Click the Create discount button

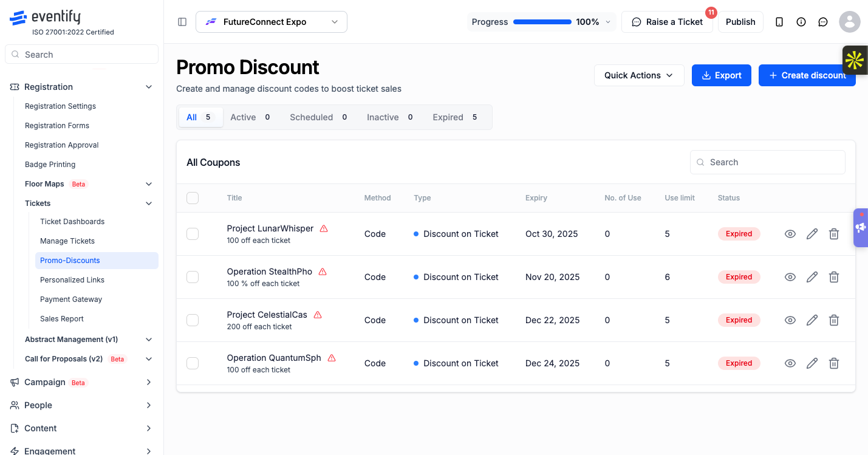807,75
